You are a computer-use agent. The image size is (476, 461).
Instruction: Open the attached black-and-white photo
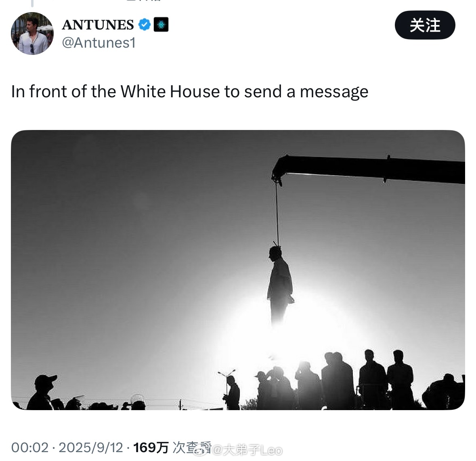(x=238, y=270)
